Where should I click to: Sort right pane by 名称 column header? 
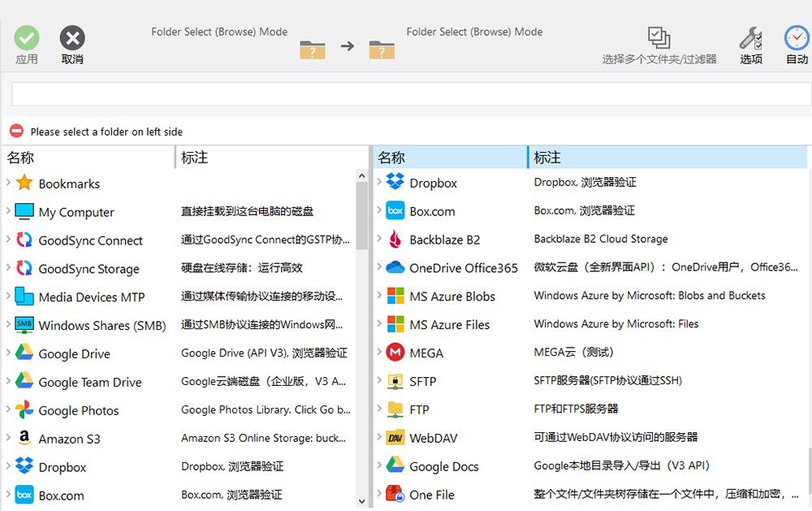pos(450,157)
